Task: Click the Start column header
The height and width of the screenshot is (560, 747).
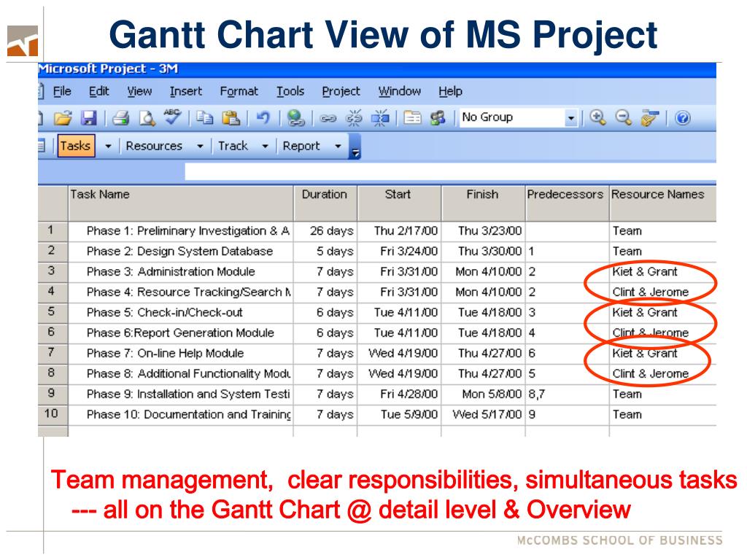Action: 399,203
